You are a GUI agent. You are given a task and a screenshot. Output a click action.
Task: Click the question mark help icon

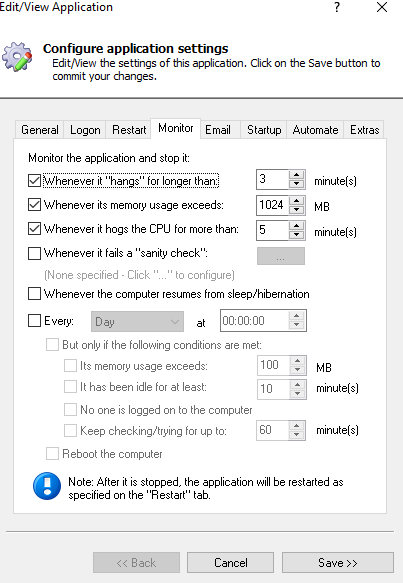336,7
